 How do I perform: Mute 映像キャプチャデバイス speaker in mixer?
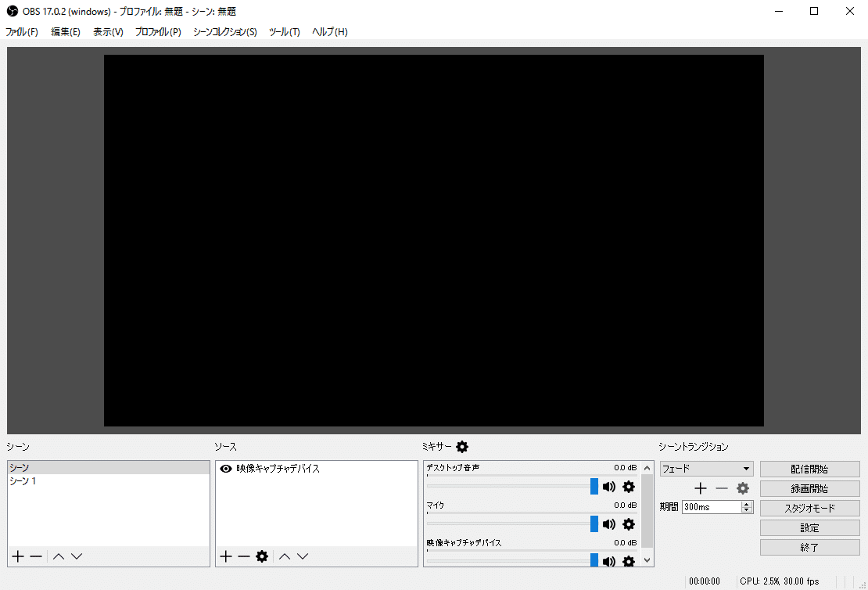(x=609, y=560)
